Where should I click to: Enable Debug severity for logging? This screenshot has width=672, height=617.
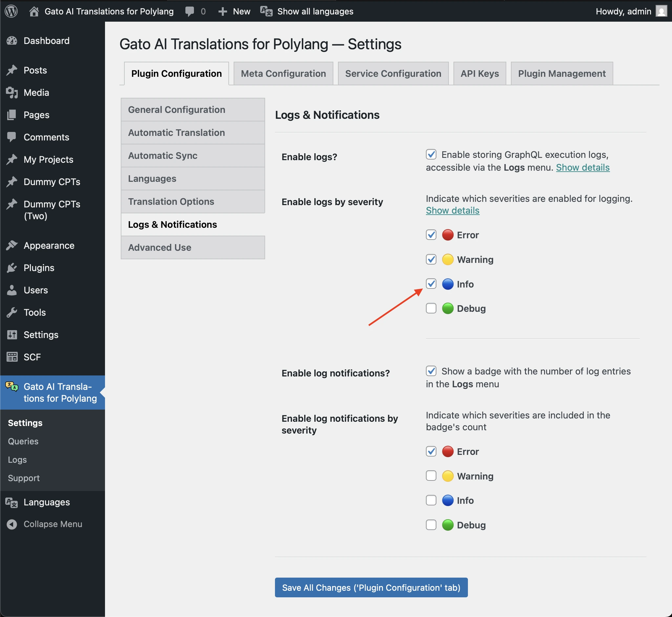[431, 308]
